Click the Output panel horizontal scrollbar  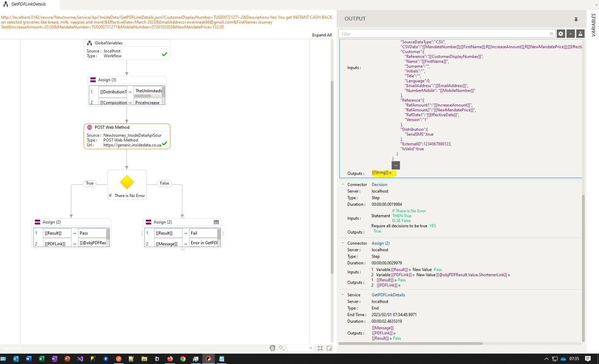411,344
